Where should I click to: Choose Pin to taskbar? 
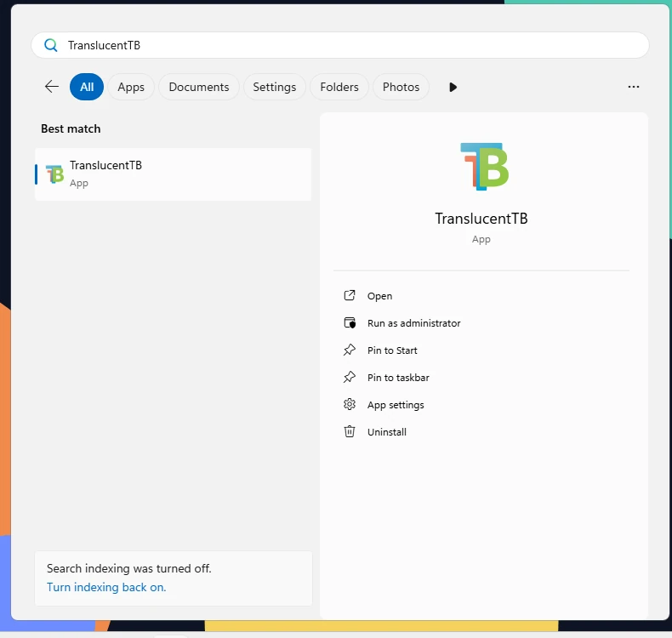(398, 378)
